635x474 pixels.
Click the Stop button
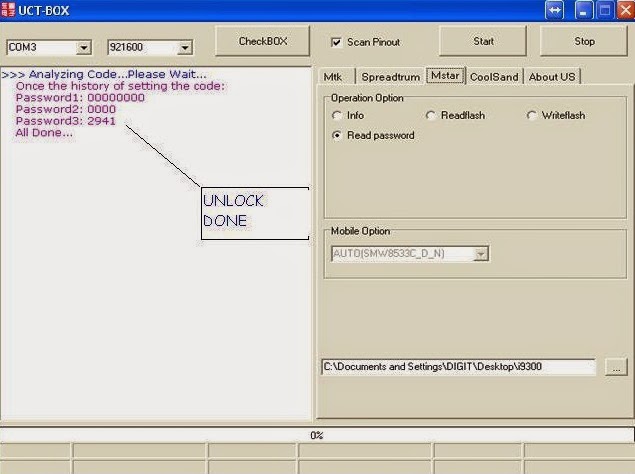584,41
